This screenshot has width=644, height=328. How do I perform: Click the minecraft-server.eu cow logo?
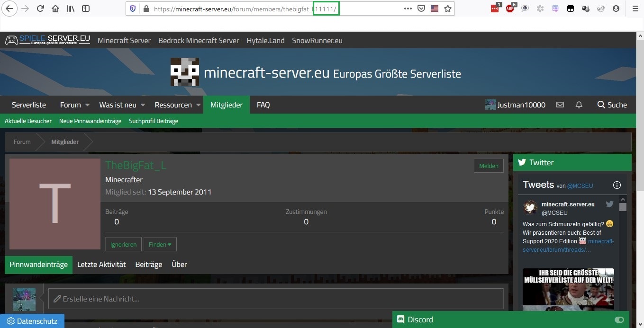(185, 72)
